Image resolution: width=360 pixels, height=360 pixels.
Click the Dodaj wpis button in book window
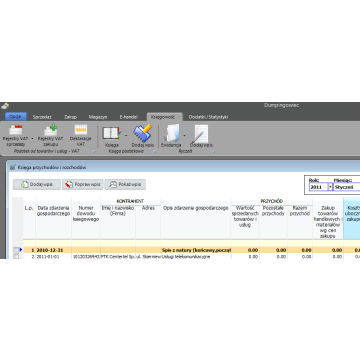point(37,184)
